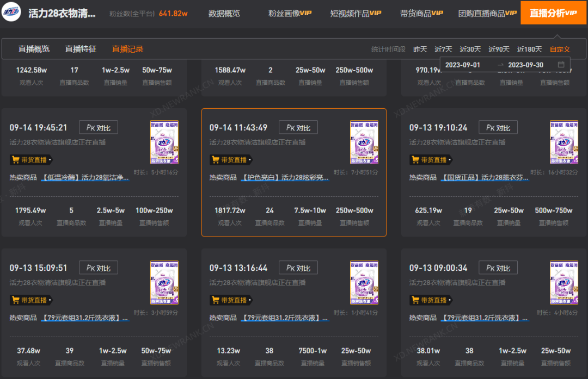Open 【79元套组31.2斤洗衣液】 link on 09-13 15:09:51 card

[85, 318]
